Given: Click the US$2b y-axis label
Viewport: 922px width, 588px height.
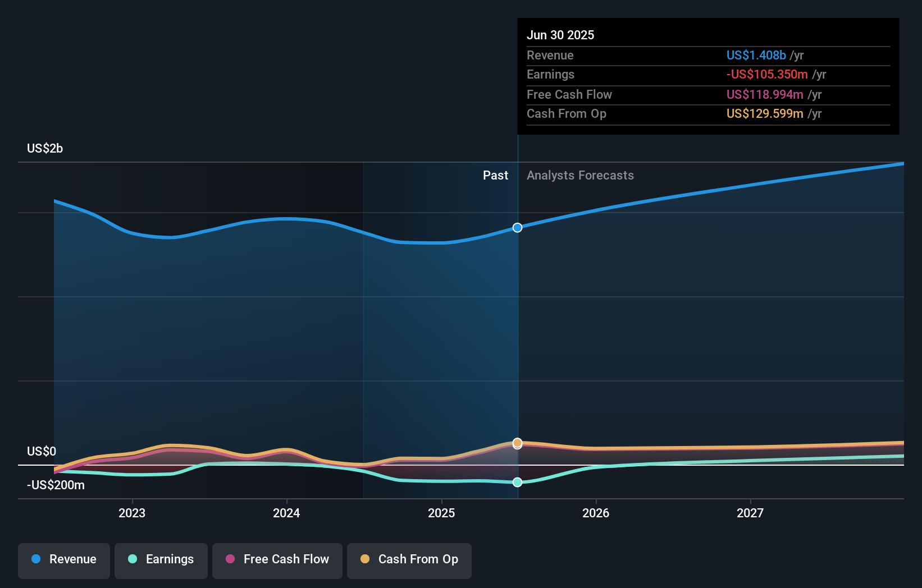Looking at the screenshot, I should point(45,148).
